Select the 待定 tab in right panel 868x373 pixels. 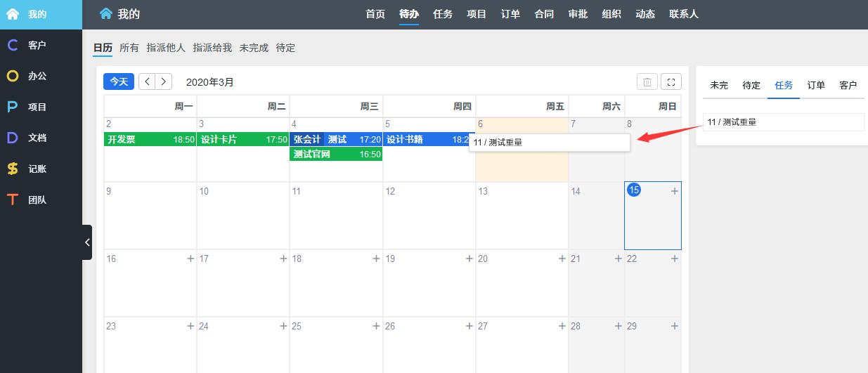point(751,85)
